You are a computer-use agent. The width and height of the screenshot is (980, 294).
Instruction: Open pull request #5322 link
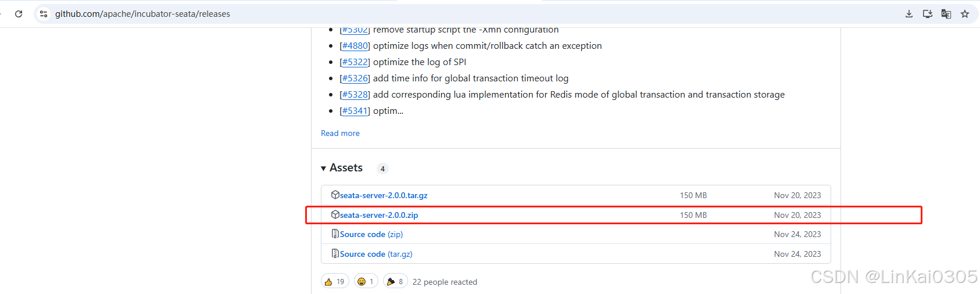[355, 62]
